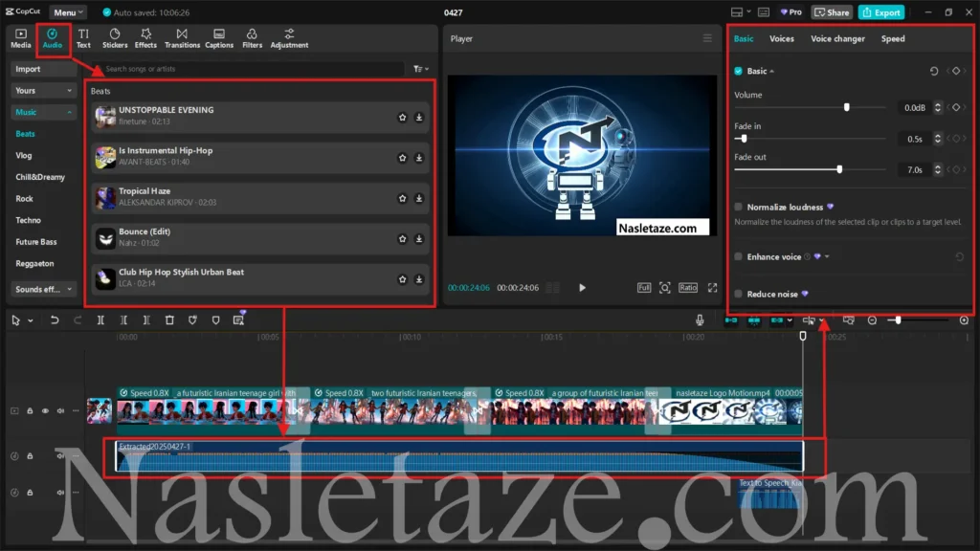Add keyframe for Volume

coord(956,107)
